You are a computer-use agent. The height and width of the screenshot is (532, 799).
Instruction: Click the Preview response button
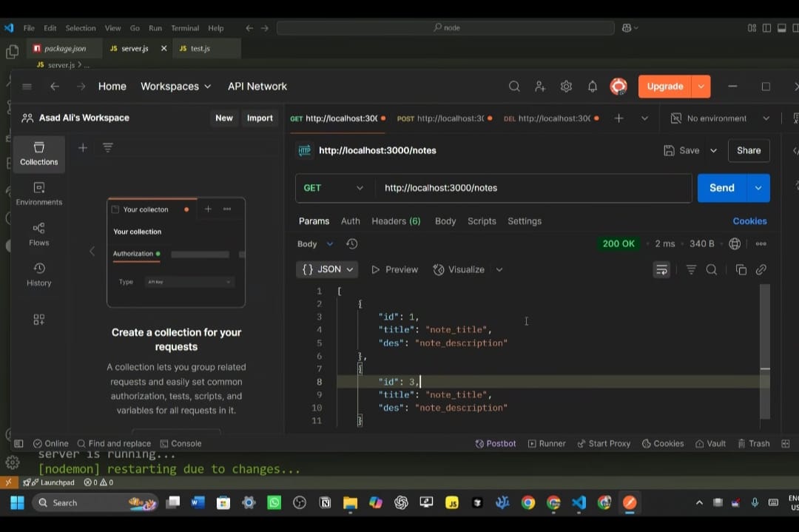pos(395,269)
